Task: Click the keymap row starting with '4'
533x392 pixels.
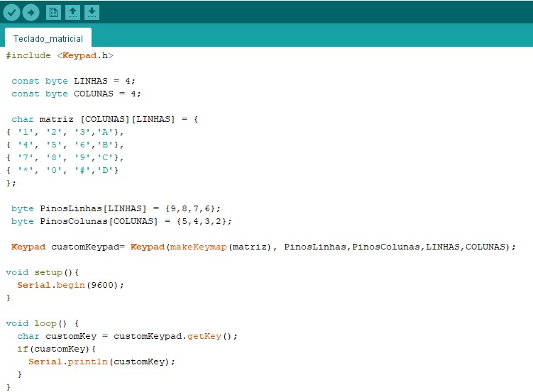Action: [65, 145]
